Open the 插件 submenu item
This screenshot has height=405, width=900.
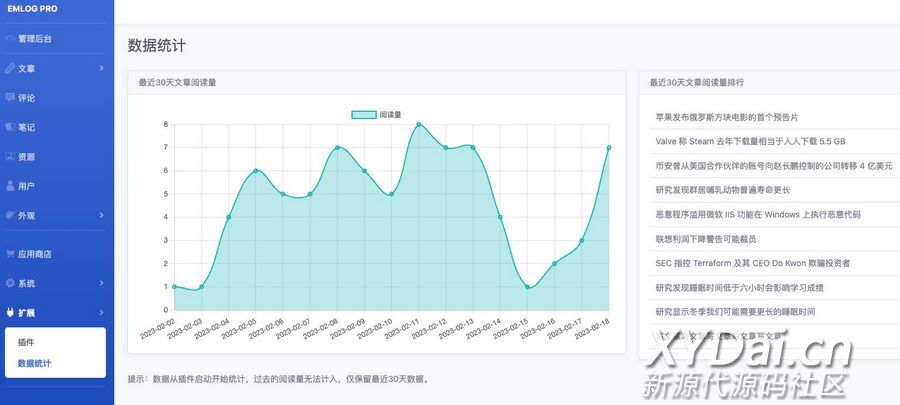tap(26, 343)
